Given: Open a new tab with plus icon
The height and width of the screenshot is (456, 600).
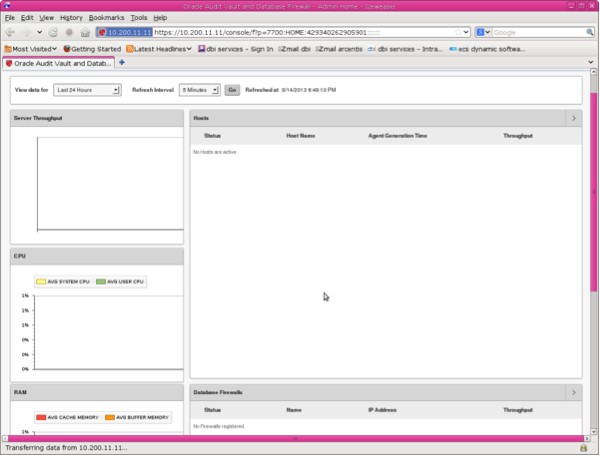Looking at the screenshot, I should click(122, 62).
